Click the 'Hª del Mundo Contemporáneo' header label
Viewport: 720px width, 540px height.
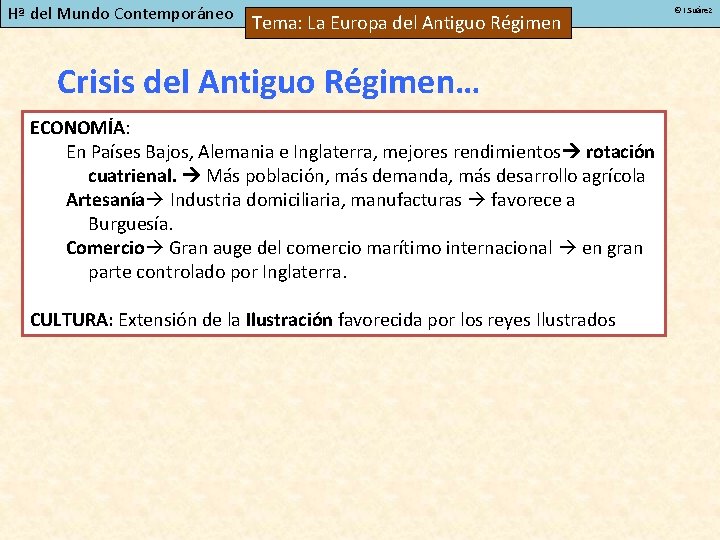pos(121,14)
